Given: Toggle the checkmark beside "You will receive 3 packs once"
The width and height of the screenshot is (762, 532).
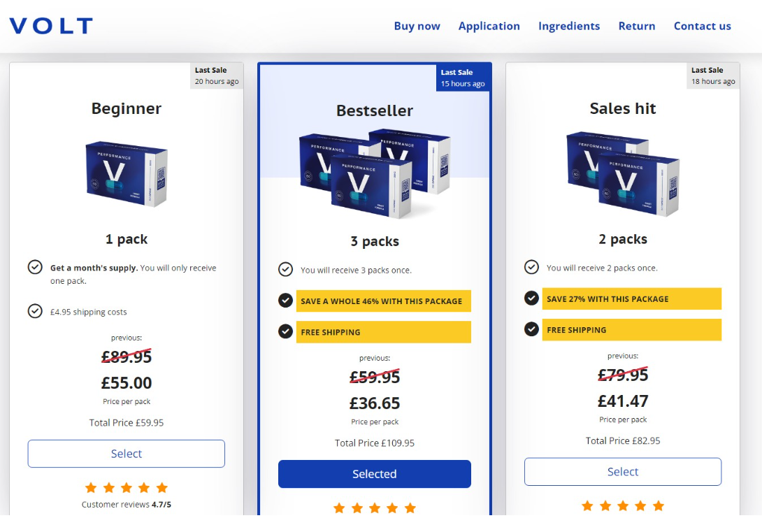Looking at the screenshot, I should (x=285, y=268).
